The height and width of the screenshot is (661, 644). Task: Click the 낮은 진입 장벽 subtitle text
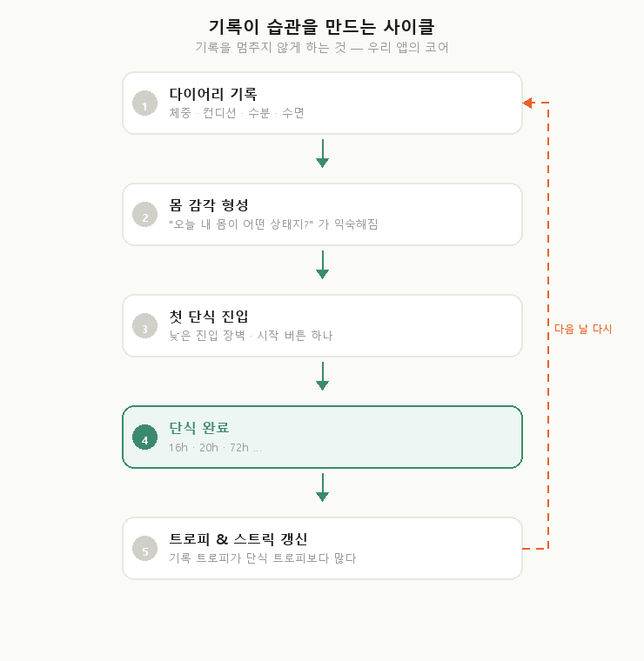[x=251, y=336]
